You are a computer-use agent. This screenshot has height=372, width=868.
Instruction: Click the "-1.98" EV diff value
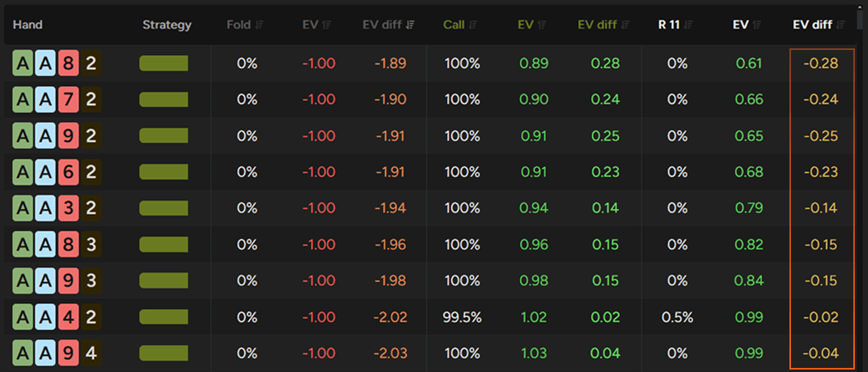(391, 281)
